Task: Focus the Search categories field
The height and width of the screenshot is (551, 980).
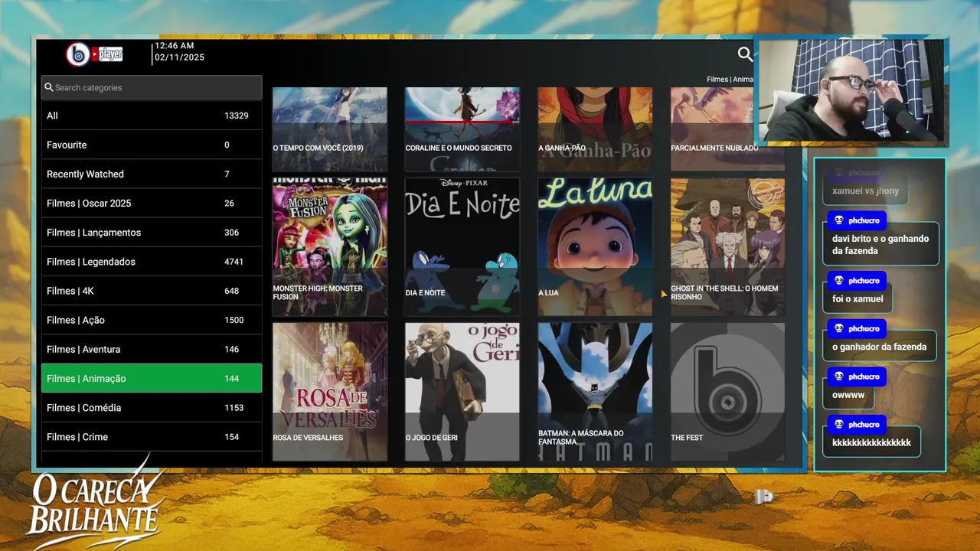Action: click(x=152, y=87)
